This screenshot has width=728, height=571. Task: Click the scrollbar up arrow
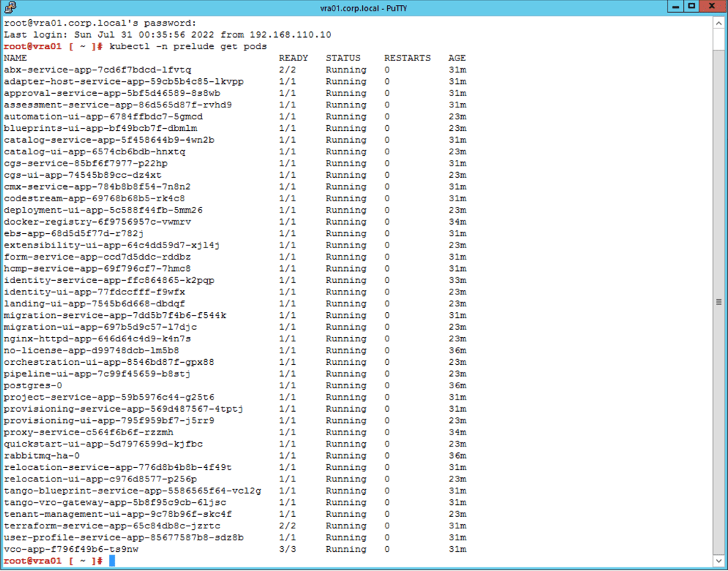pos(719,22)
